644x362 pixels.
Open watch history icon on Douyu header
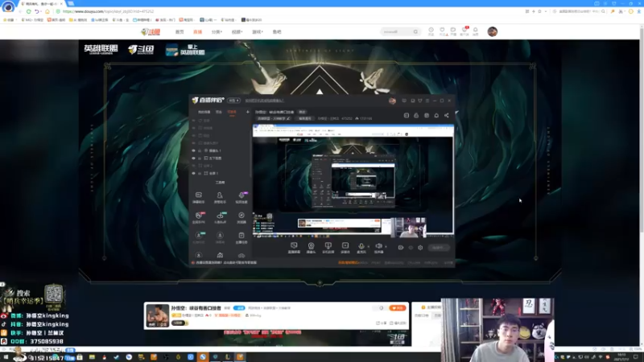tap(431, 31)
